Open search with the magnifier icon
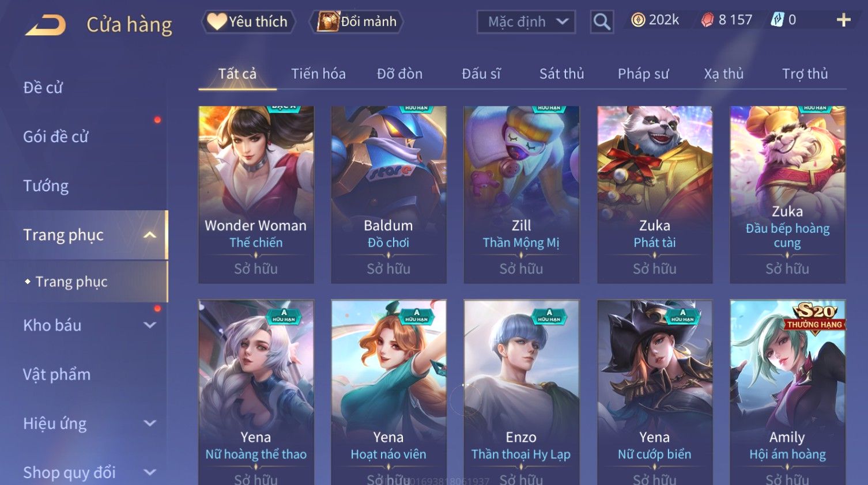This screenshot has width=868, height=485. click(602, 22)
